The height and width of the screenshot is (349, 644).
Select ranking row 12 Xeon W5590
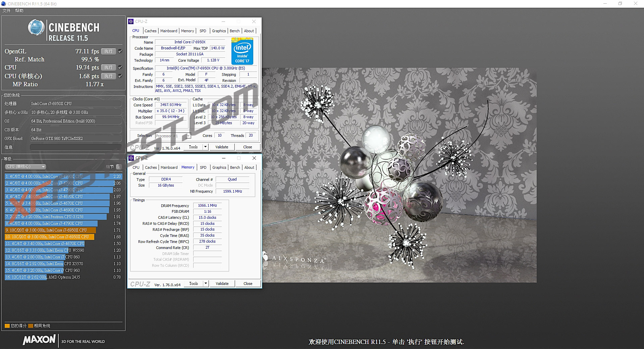coord(63,250)
